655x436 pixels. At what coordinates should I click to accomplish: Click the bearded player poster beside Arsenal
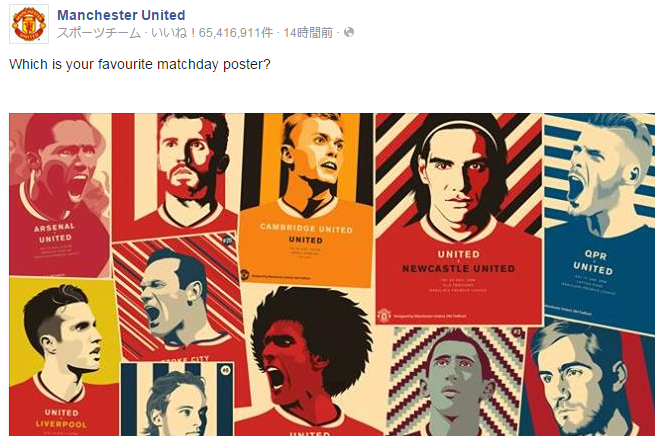175,175
